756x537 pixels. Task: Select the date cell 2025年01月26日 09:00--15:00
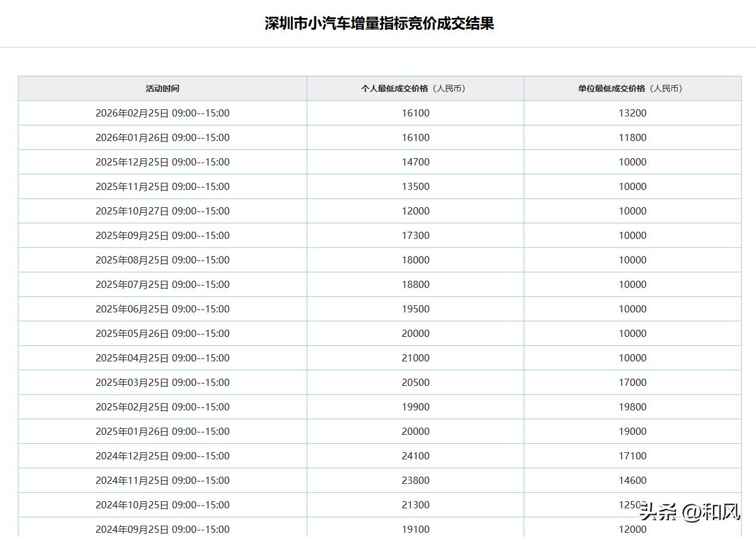click(163, 431)
